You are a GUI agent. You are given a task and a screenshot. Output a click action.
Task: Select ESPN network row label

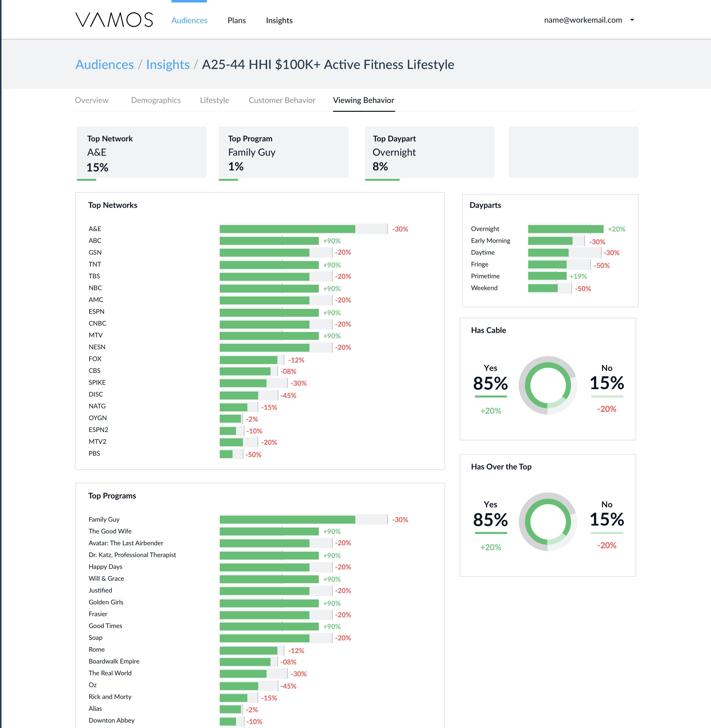(x=96, y=311)
